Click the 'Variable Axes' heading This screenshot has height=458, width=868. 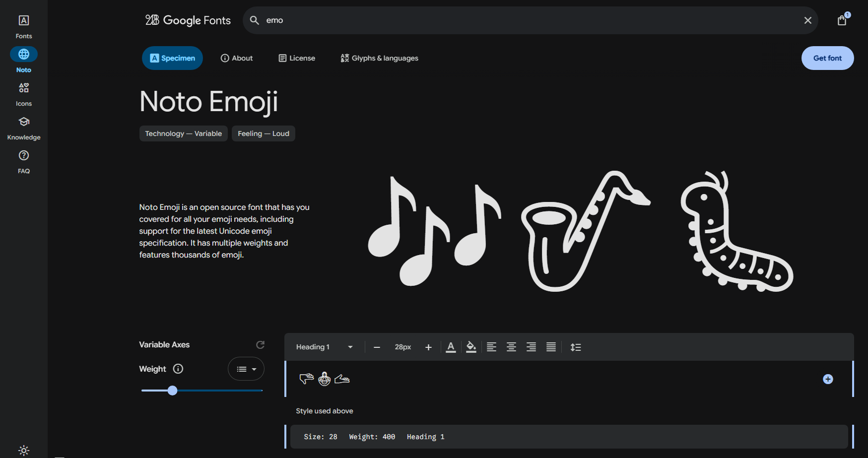(164, 345)
